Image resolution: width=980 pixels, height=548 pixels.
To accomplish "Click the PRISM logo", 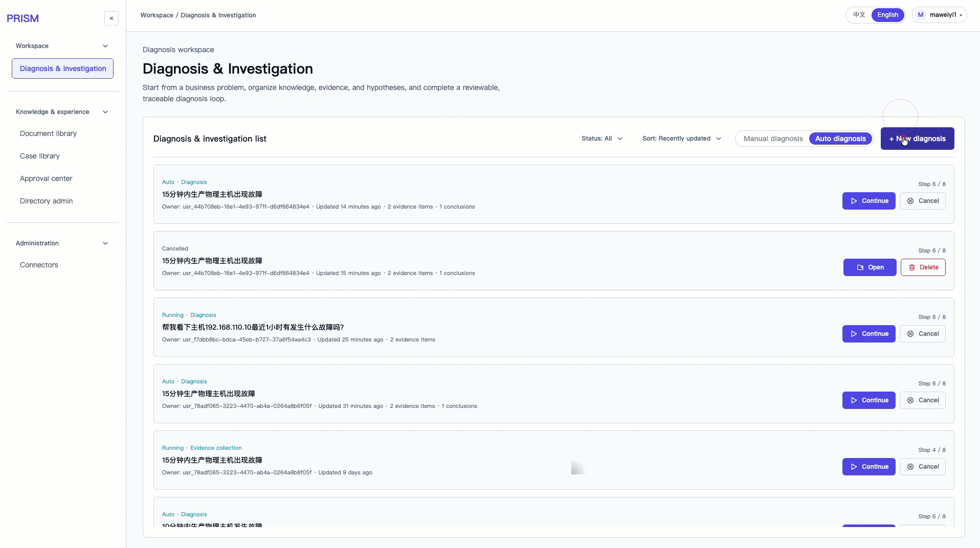I will tap(23, 18).
